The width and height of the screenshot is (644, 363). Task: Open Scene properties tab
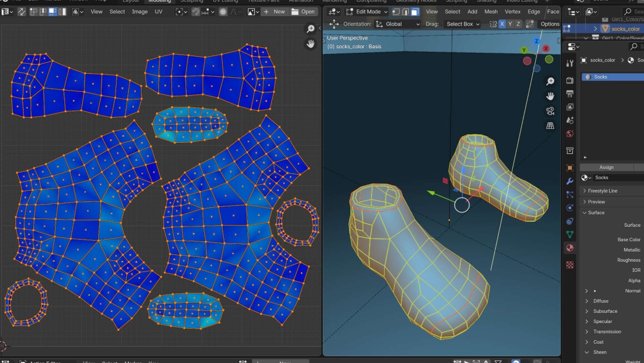pyautogui.click(x=570, y=121)
